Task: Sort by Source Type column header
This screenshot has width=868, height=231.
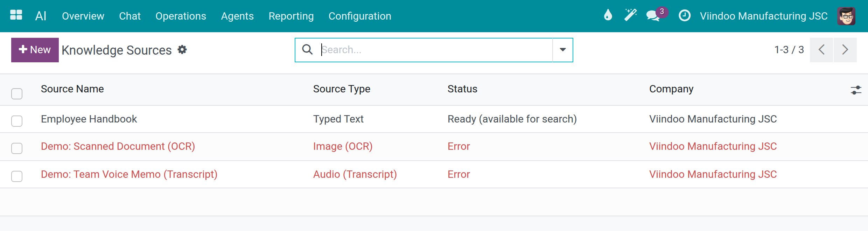Action: pos(342,89)
